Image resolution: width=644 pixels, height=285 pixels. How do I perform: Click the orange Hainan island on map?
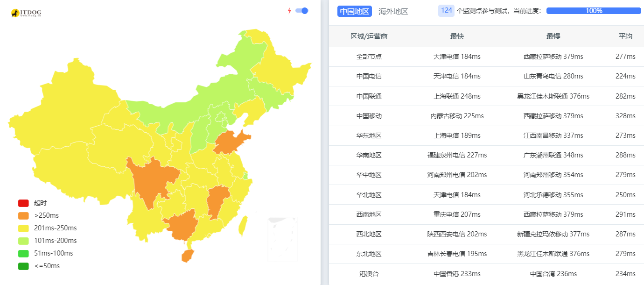[187, 256]
